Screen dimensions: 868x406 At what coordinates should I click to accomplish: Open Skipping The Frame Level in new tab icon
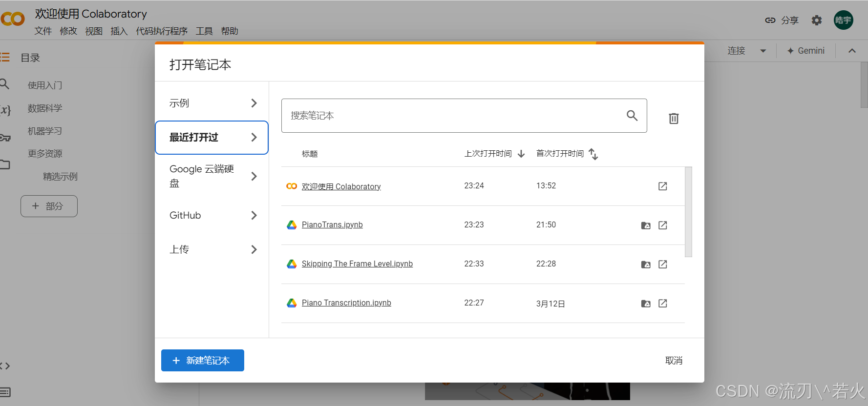pyautogui.click(x=663, y=264)
